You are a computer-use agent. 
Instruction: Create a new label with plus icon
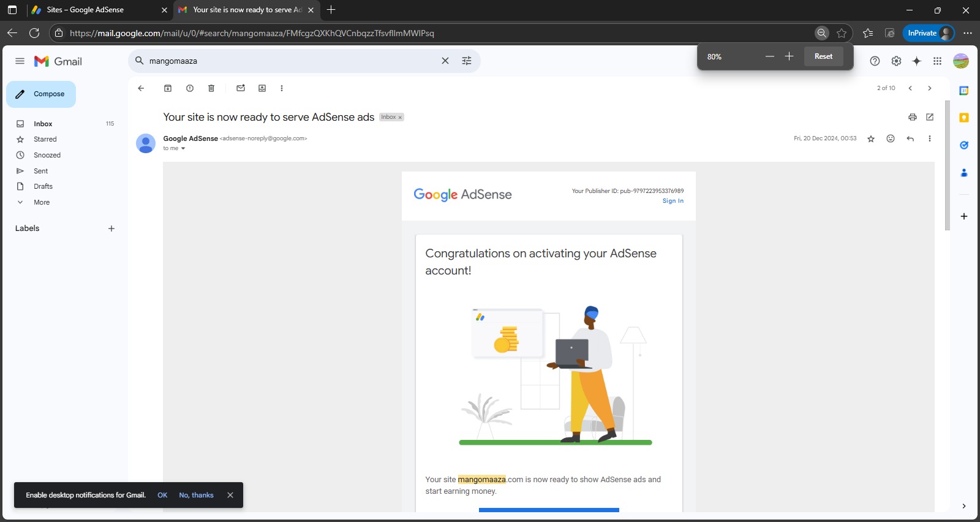pos(111,229)
